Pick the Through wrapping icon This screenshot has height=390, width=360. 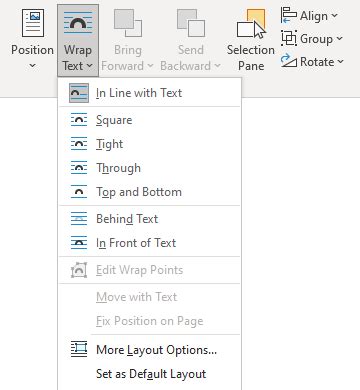click(79, 168)
